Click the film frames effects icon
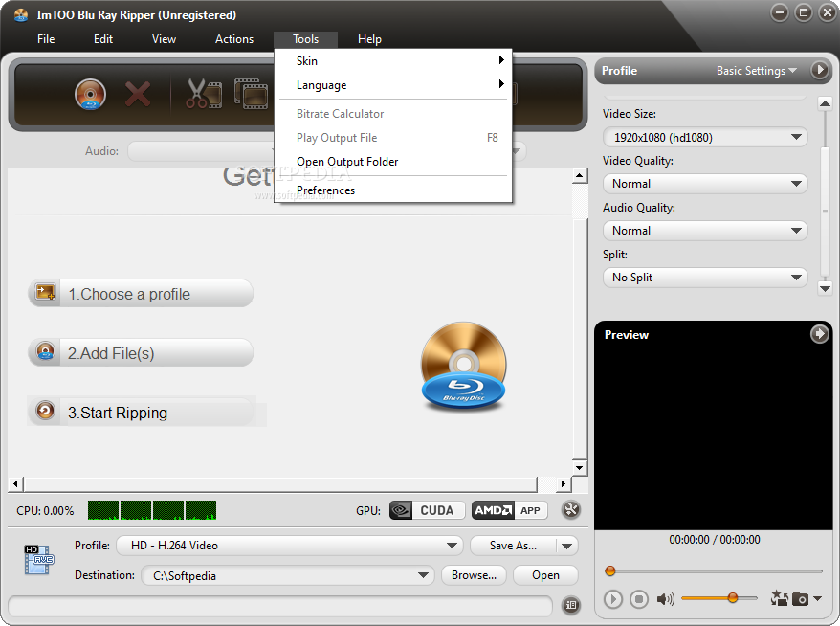Viewport: 840px width, 626px height. [251, 94]
